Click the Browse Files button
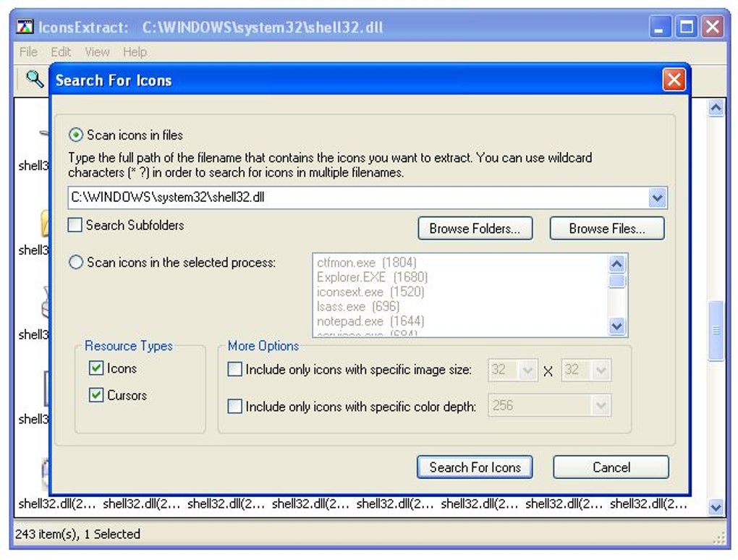The image size is (738, 560). point(607,229)
